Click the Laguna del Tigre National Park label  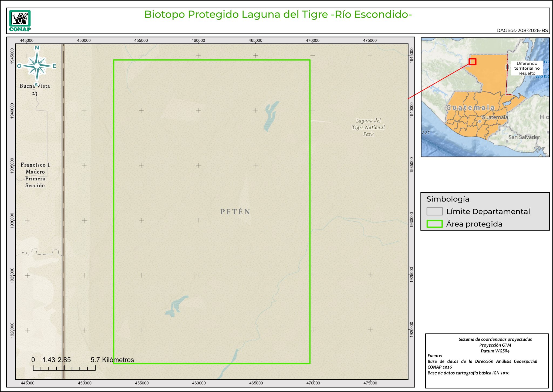(368, 127)
